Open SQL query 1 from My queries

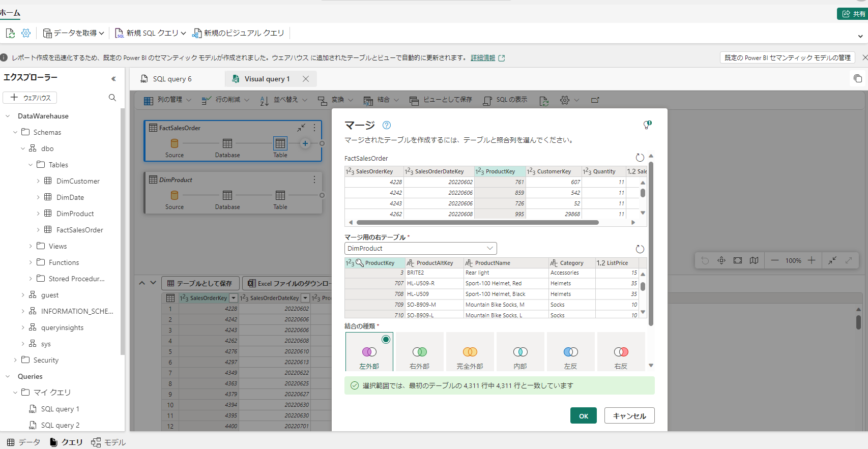point(60,409)
